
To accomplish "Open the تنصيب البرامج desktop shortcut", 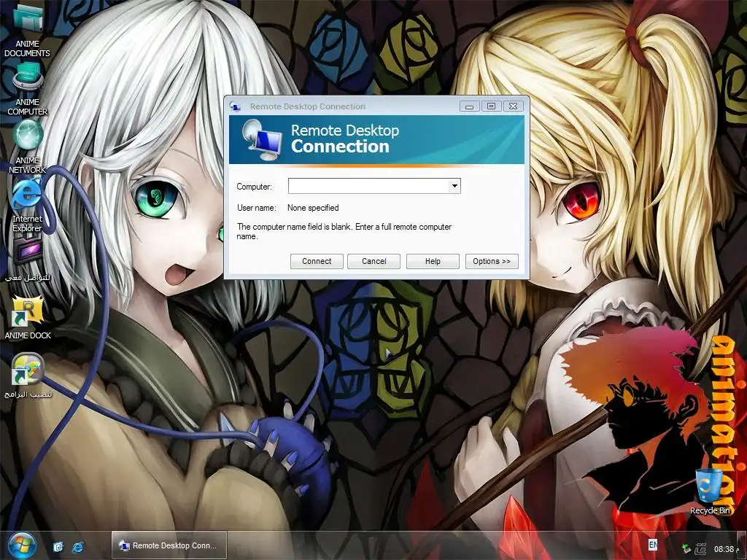I will [x=28, y=376].
